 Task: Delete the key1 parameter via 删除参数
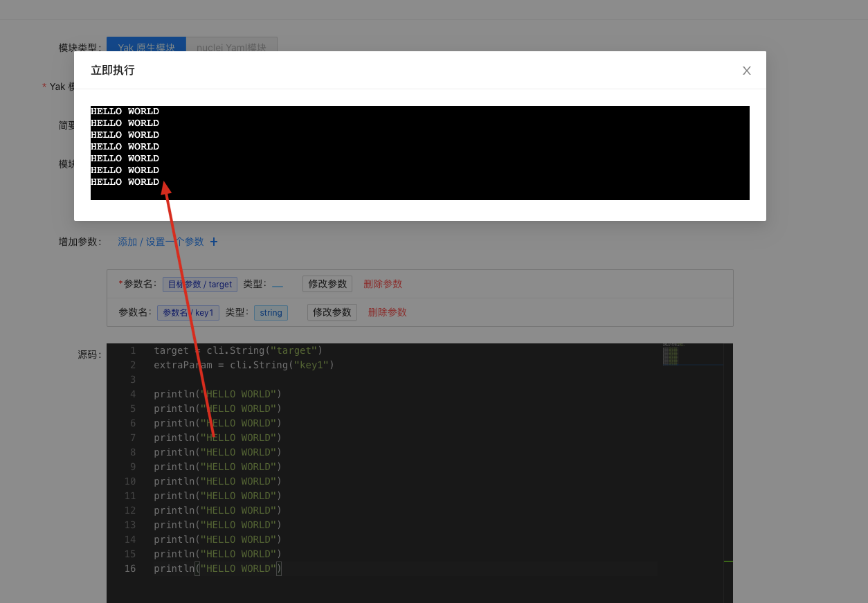point(387,312)
